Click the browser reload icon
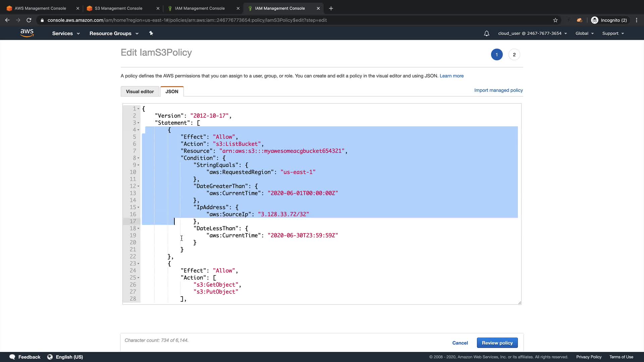644x362 pixels. click(x=29, y=20)
